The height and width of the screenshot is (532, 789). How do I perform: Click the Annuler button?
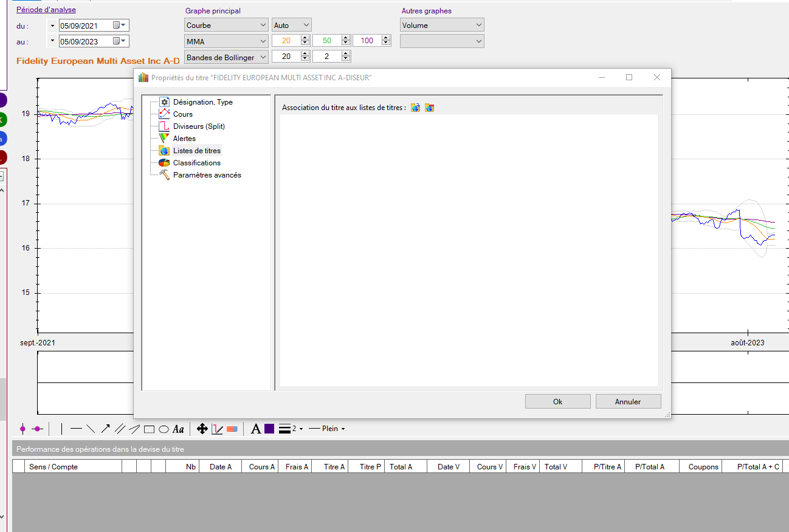click(628, 401)
